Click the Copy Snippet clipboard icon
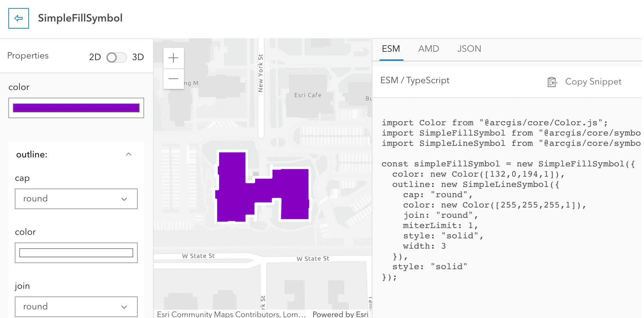Screen dimensions: 644x318 (552, 82)
